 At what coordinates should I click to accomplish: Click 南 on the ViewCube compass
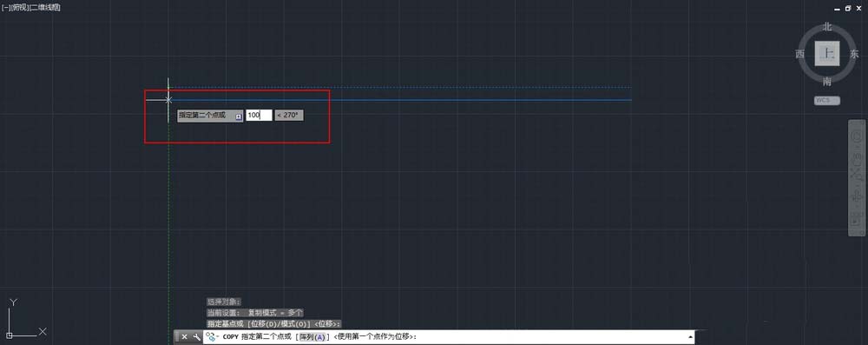point(827,82)
